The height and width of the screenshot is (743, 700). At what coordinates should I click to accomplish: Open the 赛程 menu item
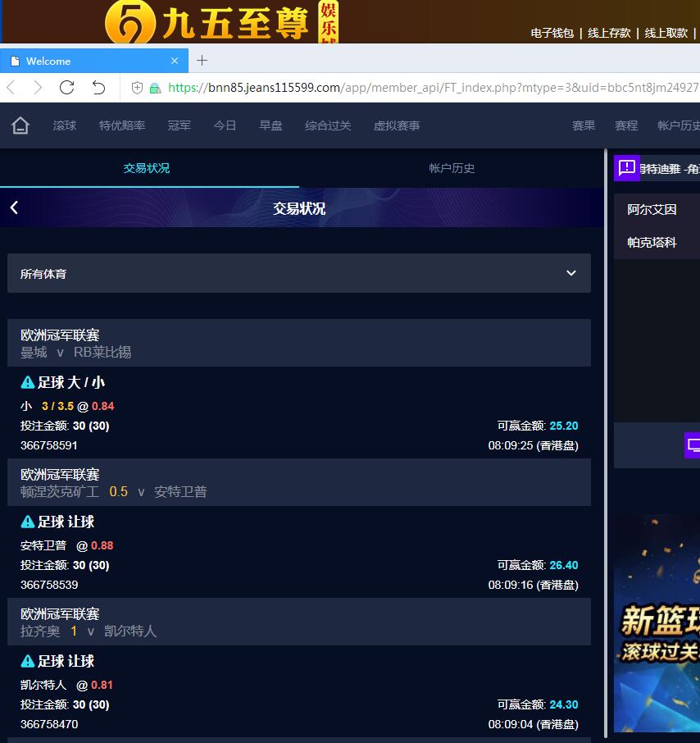point(626,125)
